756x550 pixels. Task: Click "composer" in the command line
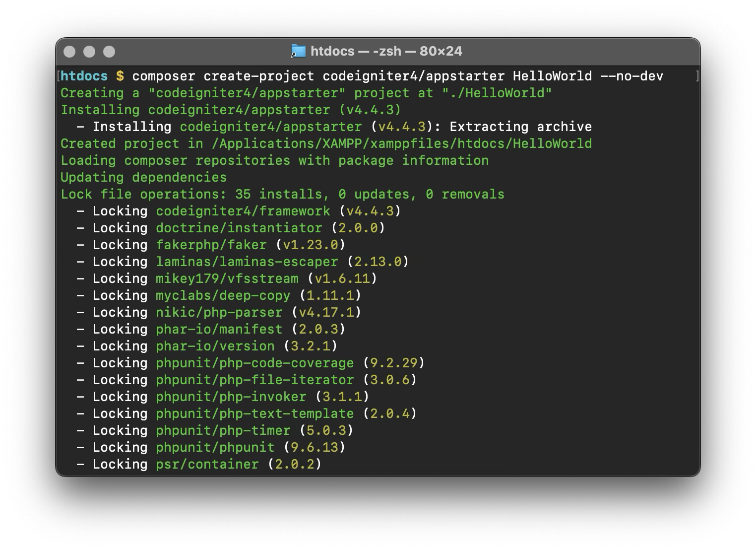tap(164, 76)
